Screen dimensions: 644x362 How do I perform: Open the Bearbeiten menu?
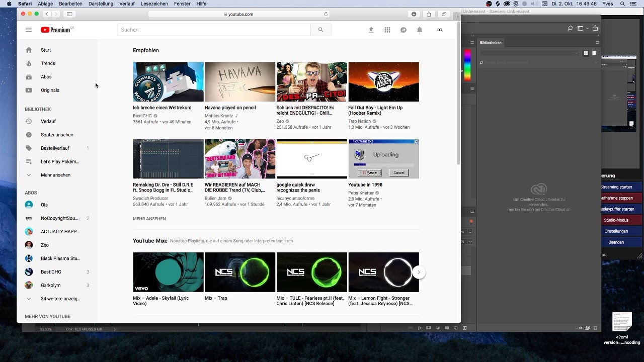coord(70,4)
